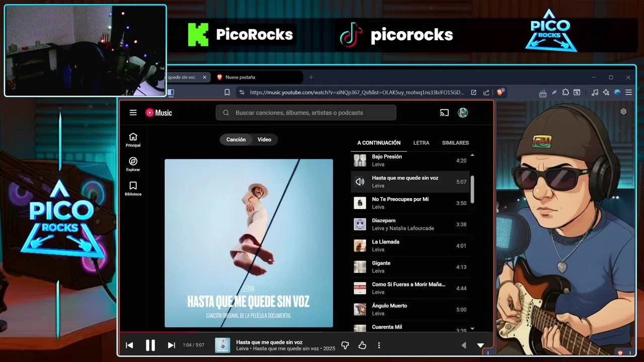Open the browser extensions puzzle icon
The image size is (644, 362).
(566, 93)
